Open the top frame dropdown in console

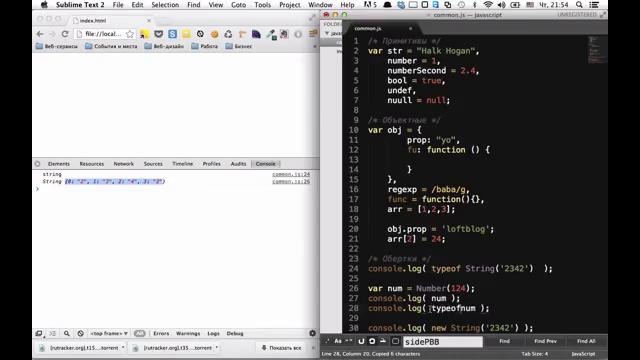(x=109, y=333)
